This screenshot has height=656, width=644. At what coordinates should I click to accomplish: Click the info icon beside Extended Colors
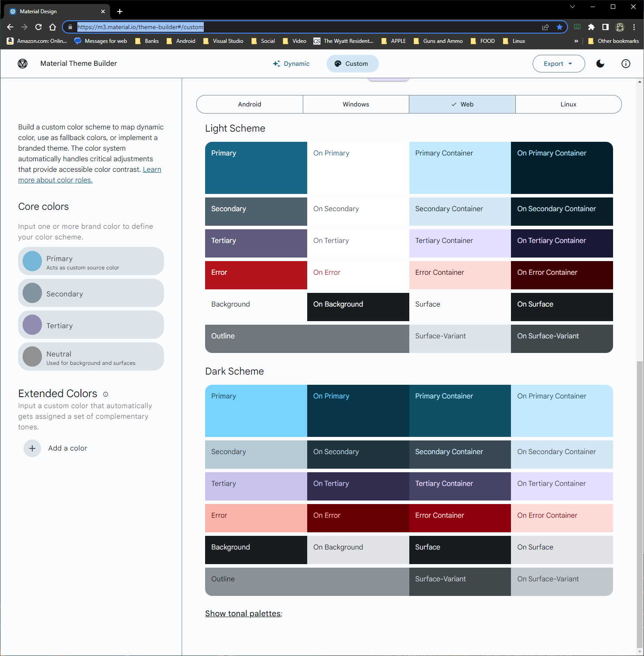click(x=106, y=394)
